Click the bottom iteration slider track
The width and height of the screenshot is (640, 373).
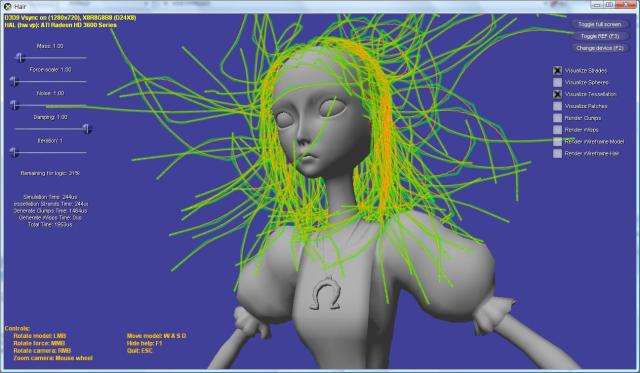click(x=51, y=153)
